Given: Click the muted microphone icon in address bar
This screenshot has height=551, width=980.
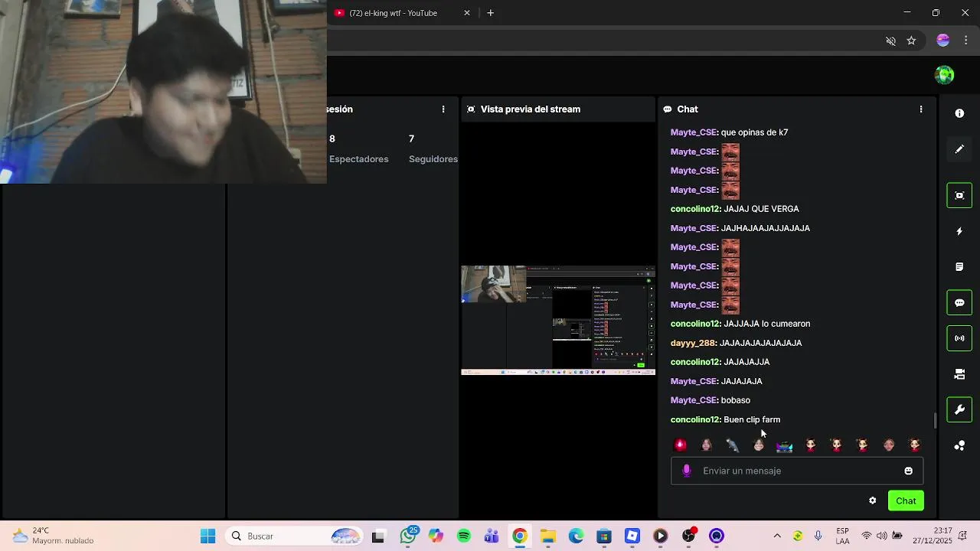Looking at the screenshot, I should coord(890,41).
